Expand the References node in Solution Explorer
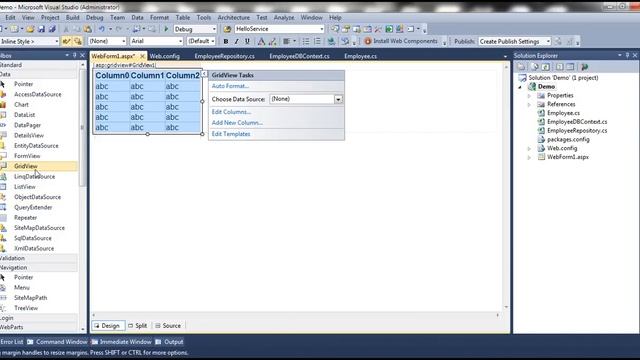 click(529, 104)
